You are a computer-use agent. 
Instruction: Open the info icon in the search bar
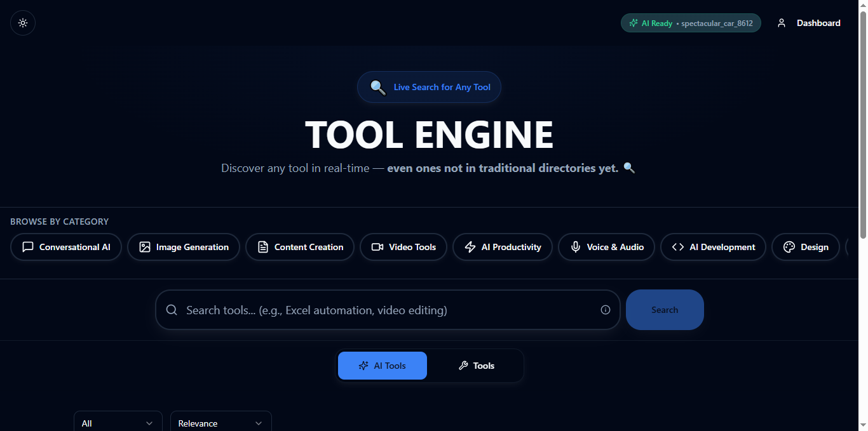point(605,310)
